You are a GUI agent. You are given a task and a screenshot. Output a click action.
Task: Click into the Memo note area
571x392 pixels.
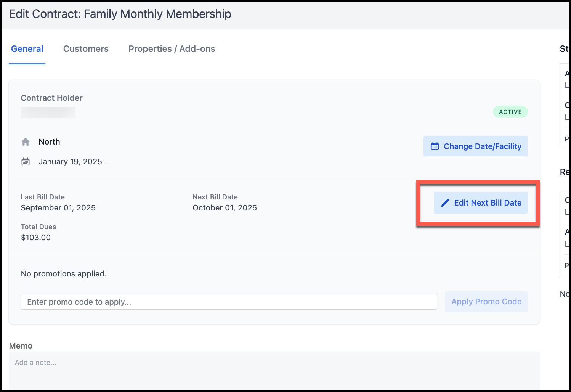point(274,370)
